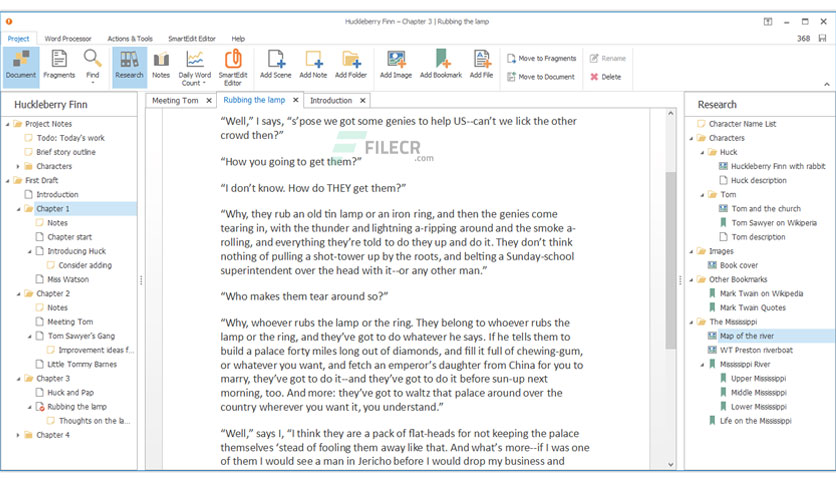
Task: Click Move to Document
Action: click(541, 77)
